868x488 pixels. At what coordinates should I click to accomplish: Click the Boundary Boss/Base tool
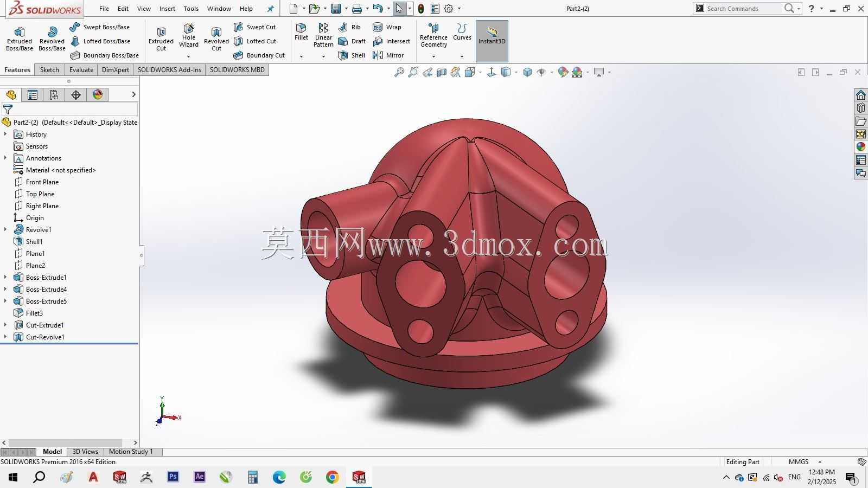(104, 55)
